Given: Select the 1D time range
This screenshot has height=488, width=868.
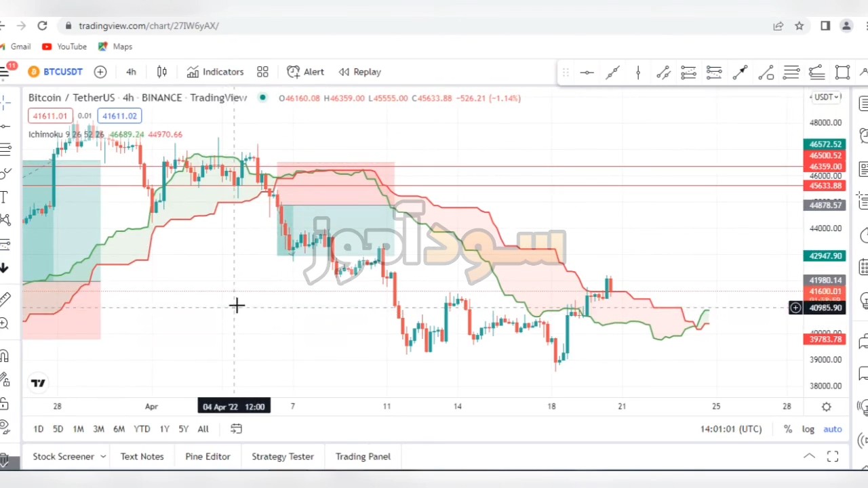Looking at the screenshot, I should (x=39, y=429).
